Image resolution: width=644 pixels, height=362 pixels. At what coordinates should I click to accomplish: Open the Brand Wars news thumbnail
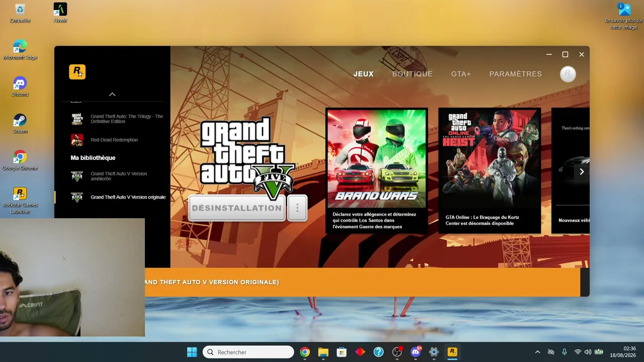click(376, 158)
